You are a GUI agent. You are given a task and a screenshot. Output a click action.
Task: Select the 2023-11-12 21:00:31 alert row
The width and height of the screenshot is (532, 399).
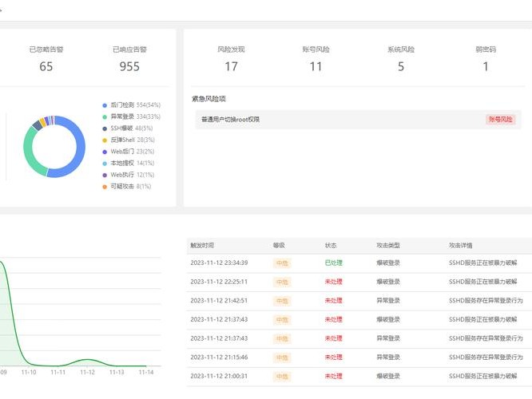click(x=359, y=377)
